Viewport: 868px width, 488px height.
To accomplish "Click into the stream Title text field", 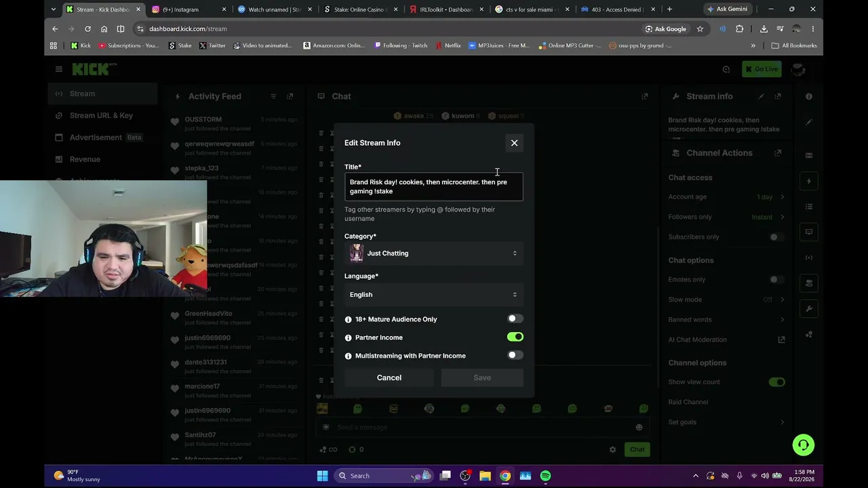I will 433,186.
